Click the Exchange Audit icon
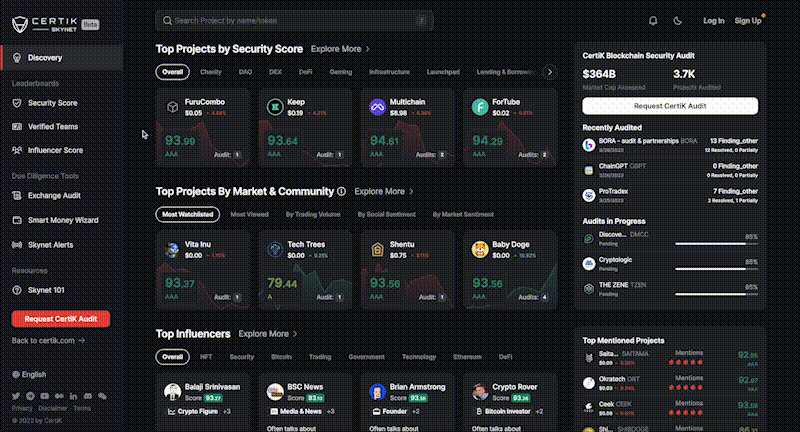This screenshot has width=800, height=432. (17, 196)
